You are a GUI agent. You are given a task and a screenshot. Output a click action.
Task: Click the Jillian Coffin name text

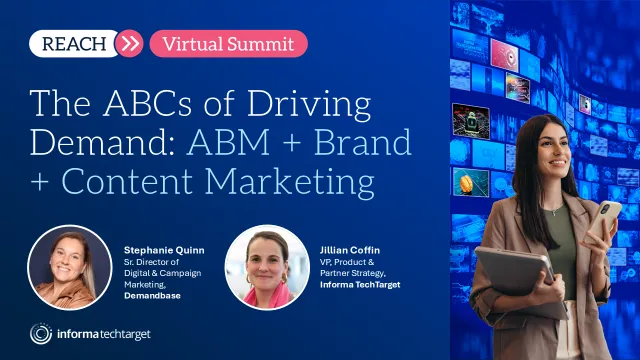[350, 250]
